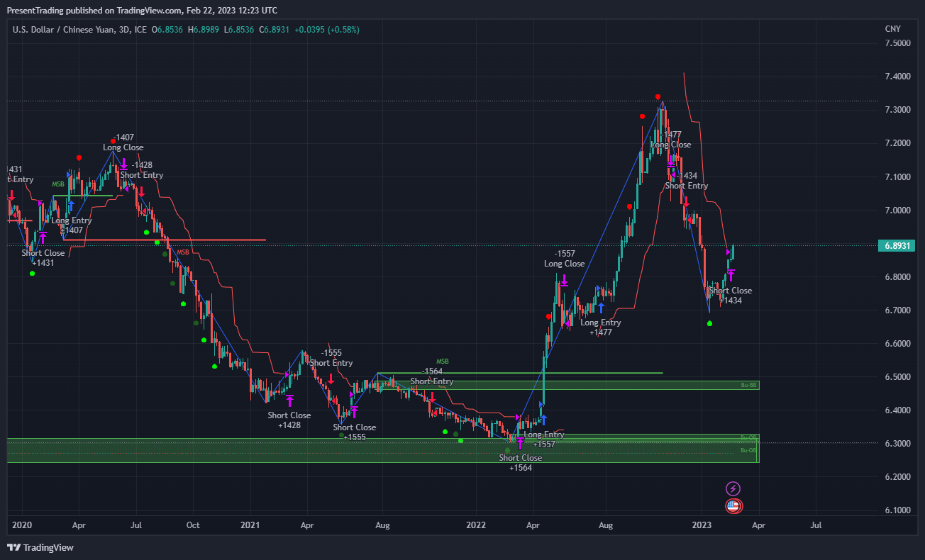Click the red dot above -1407 Long Close
This screenshot has width=925, height=560.
click(113, 141)
